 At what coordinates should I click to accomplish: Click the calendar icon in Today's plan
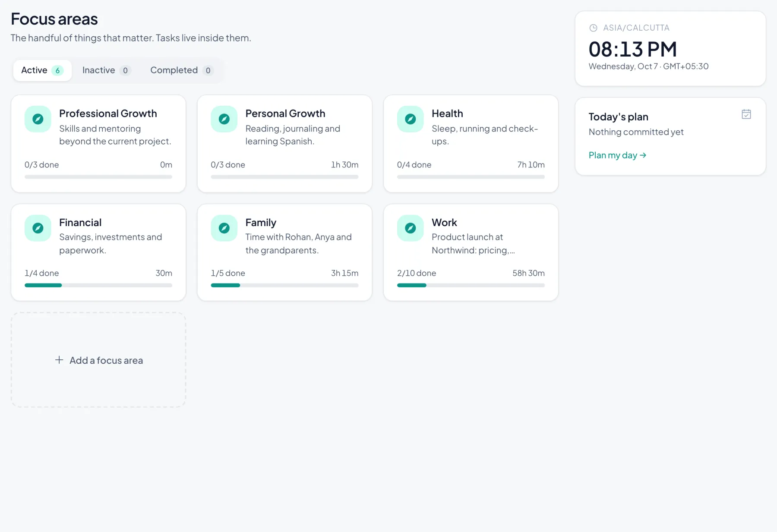coord(746,114)
